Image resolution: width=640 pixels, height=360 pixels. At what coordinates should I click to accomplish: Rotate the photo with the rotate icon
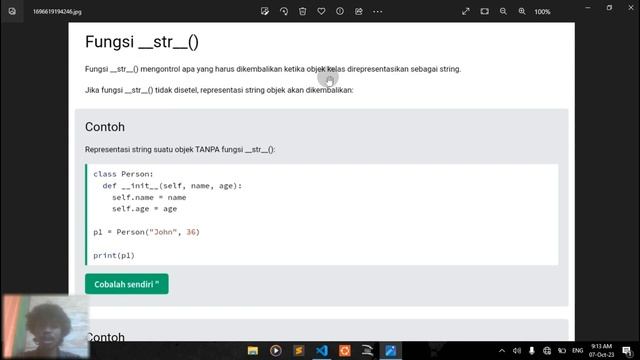tap(284, 11)
